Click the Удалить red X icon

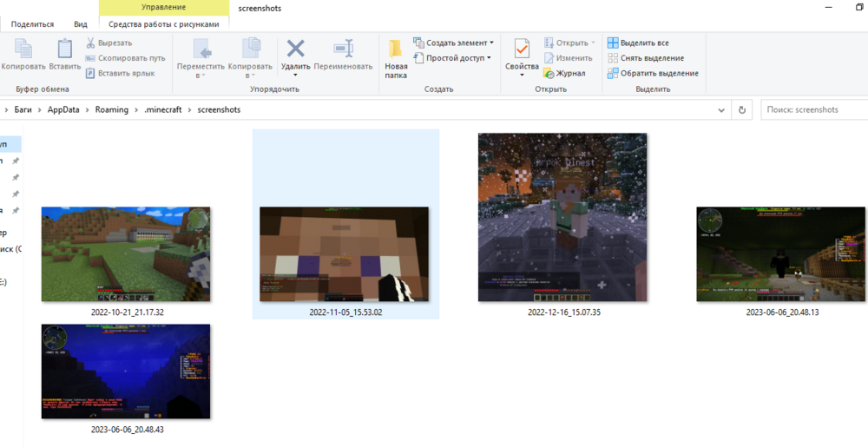[x=295, y=49]
